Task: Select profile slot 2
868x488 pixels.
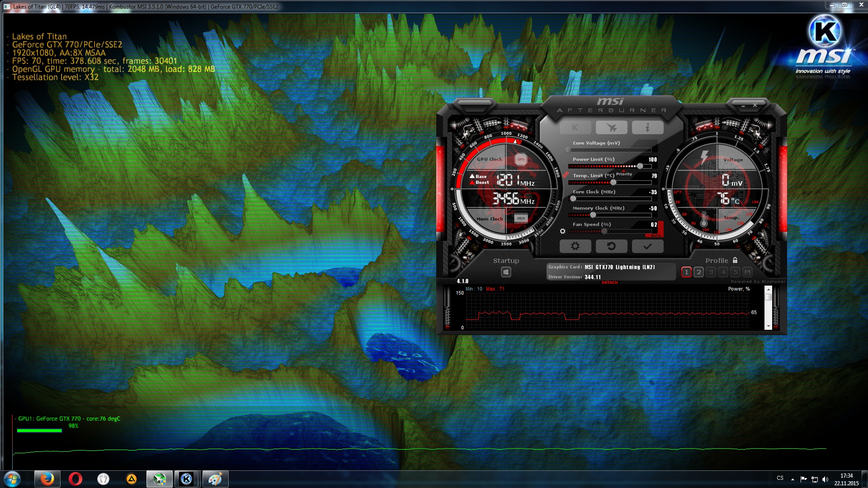Action: (x=698, y=272)
